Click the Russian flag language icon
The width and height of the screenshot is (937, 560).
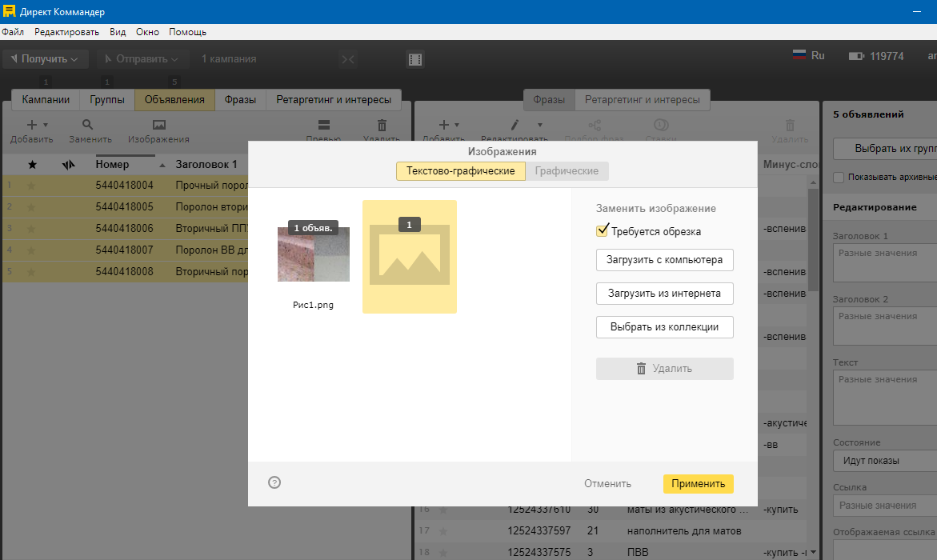coord(799,55)
